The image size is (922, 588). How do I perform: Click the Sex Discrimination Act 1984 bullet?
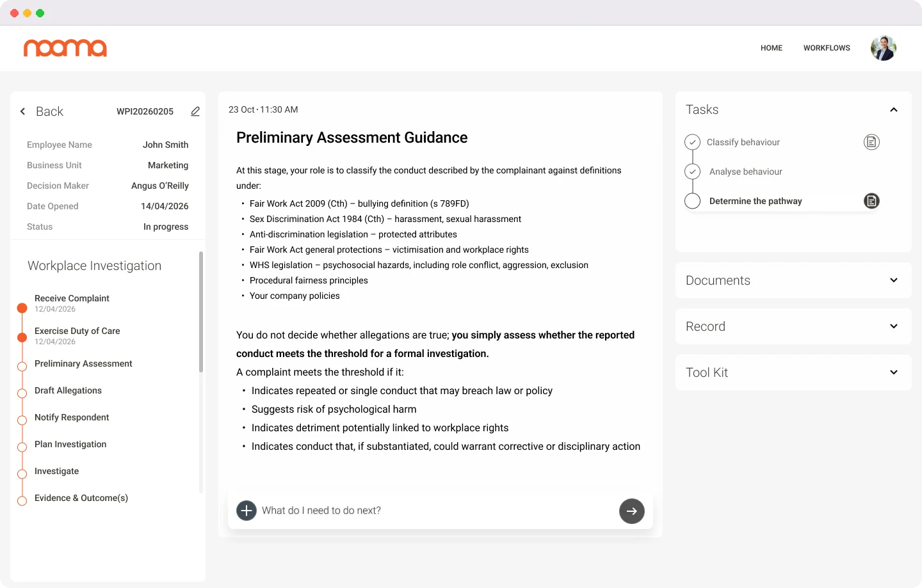(x=385, y=219)
